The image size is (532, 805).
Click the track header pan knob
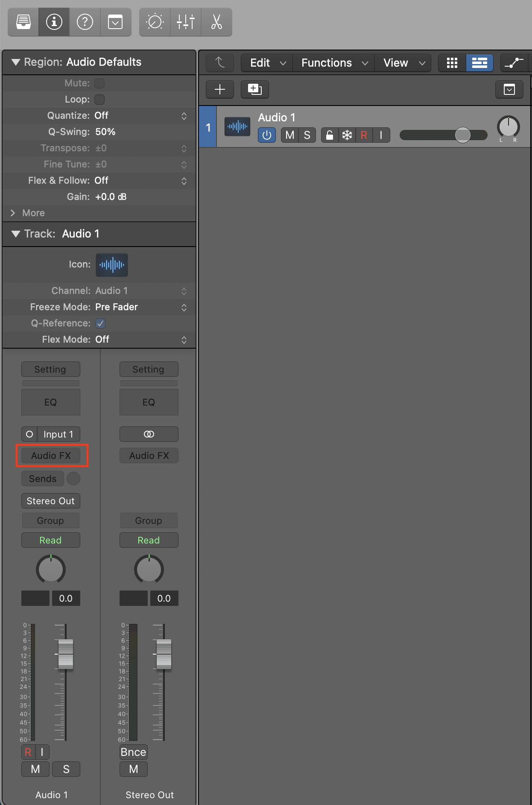click(508, 127)
